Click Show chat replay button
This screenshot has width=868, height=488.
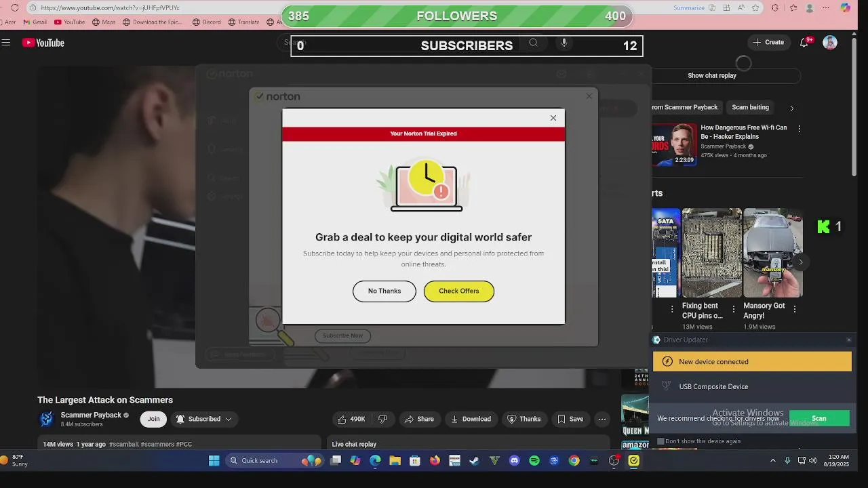point(712,76)
